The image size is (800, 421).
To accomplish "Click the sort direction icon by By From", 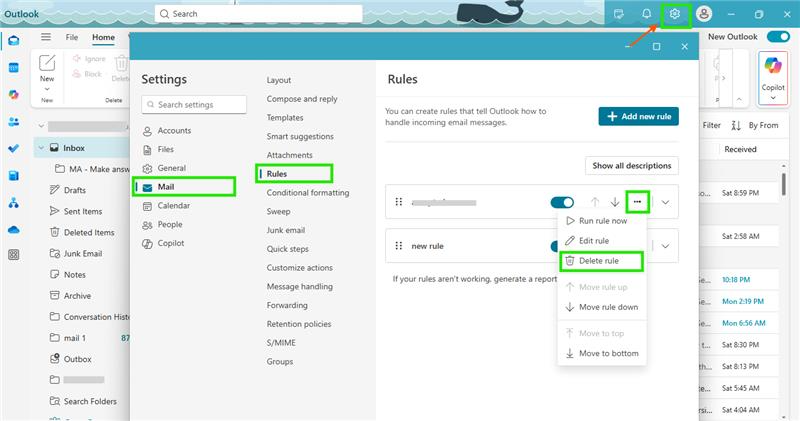I will coord(736,126).
